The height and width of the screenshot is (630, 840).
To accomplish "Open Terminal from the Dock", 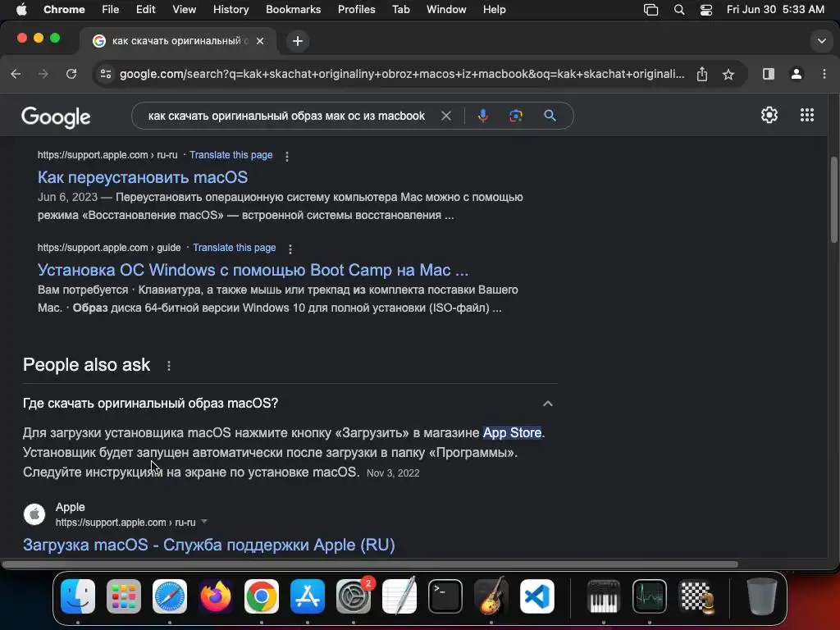I will click(x=445, y=596).
